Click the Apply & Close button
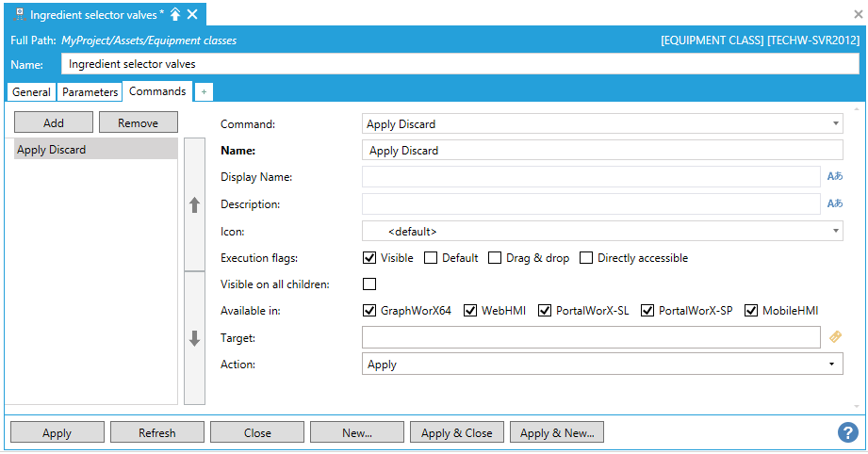868x454 pixels. click(x=457, y=433)
